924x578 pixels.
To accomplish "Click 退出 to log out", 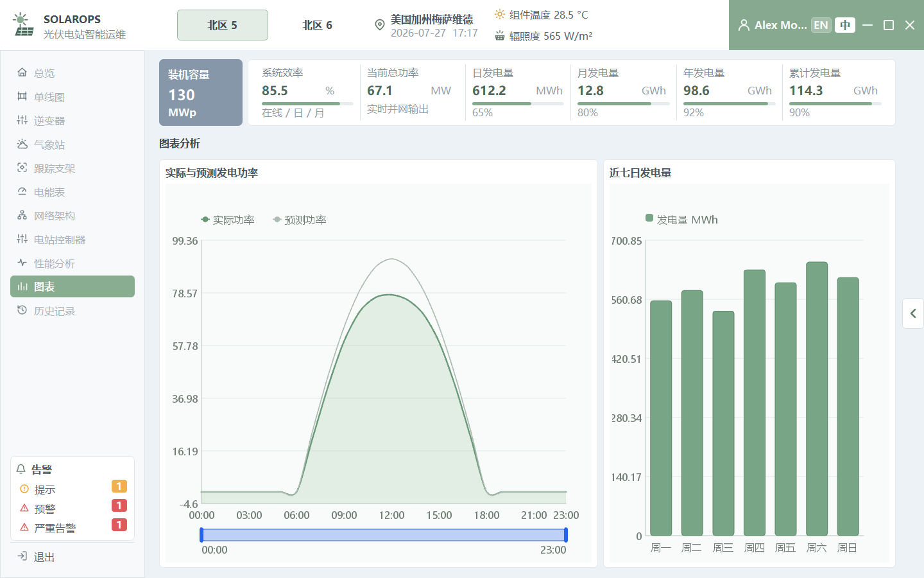I will [73, 556].
